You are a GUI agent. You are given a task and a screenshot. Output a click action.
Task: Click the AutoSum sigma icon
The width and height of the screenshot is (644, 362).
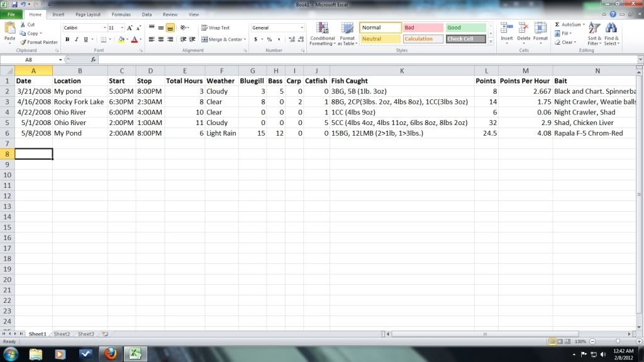pos(557,25)
